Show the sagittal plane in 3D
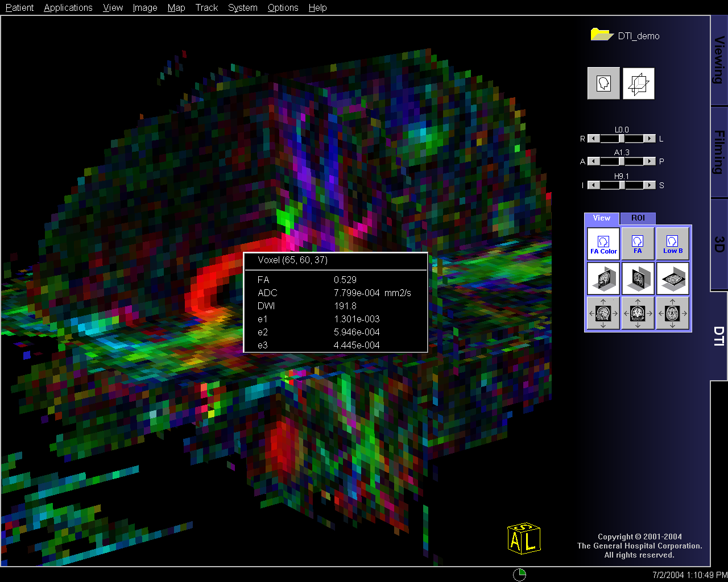This screenshot has width=728, height=582. (603, 278)
